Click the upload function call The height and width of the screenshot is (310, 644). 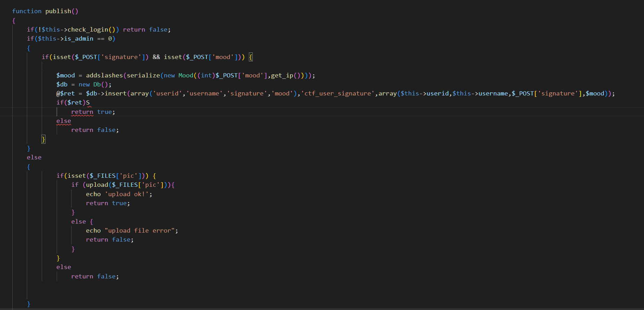pos(97,185)
